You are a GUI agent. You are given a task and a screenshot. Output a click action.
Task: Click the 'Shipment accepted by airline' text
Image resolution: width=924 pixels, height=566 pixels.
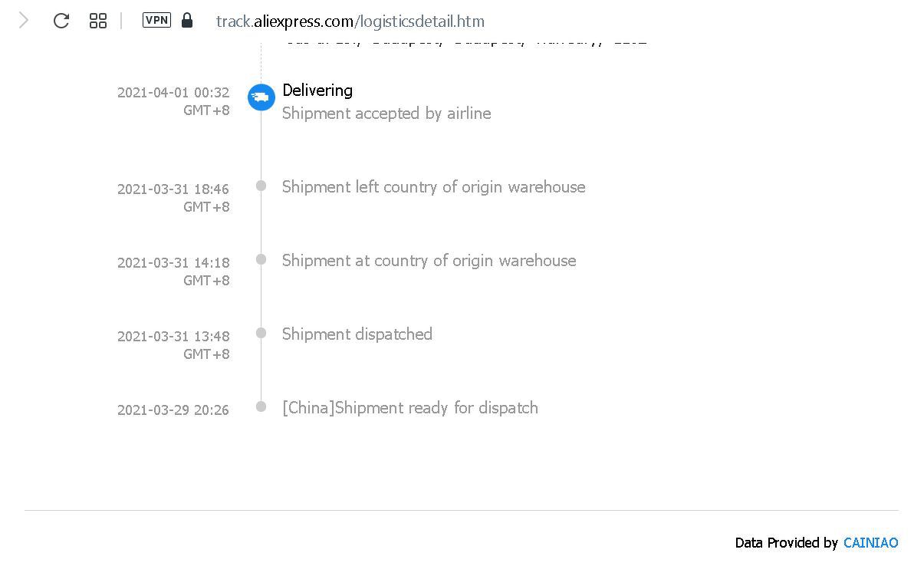[x=386, y=114]
